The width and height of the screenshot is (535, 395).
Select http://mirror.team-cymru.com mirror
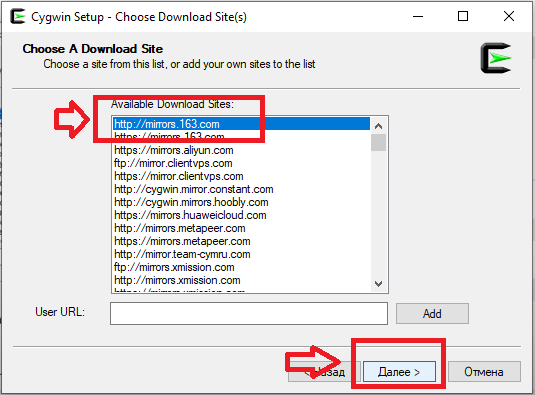click(x=241, y=254)
